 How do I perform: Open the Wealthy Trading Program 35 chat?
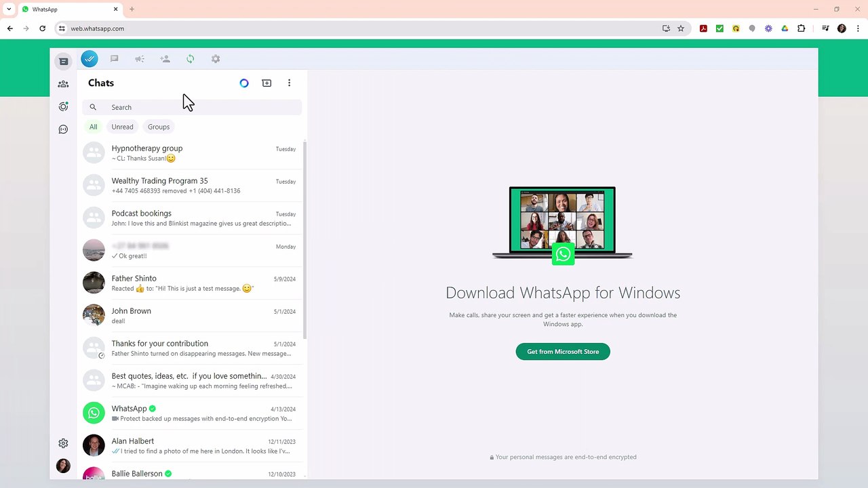pos(191,185)
